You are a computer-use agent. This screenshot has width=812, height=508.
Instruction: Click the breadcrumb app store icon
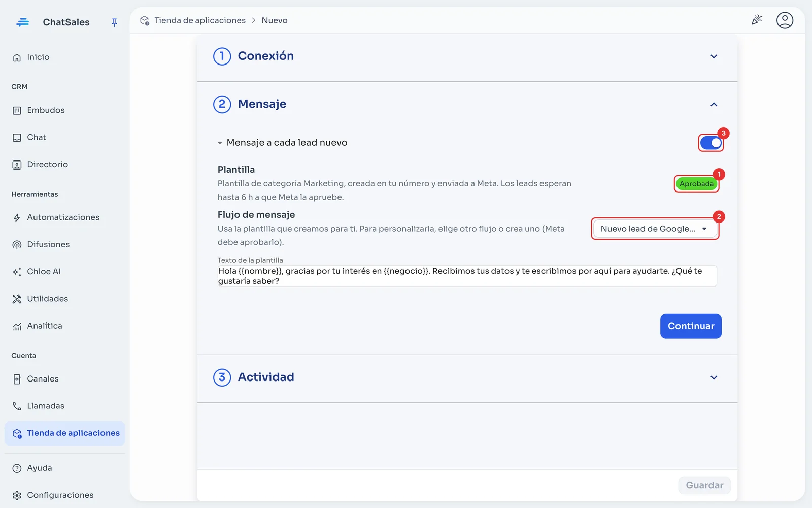145,20
